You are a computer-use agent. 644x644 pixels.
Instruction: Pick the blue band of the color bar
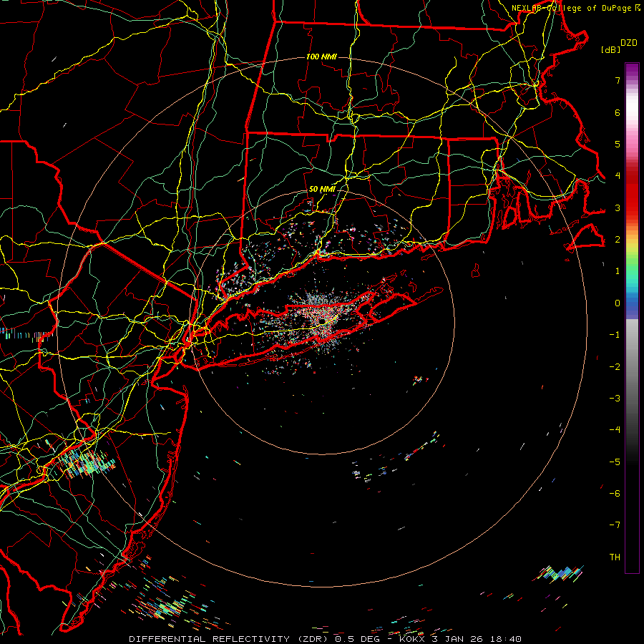(x=632, y=306)
